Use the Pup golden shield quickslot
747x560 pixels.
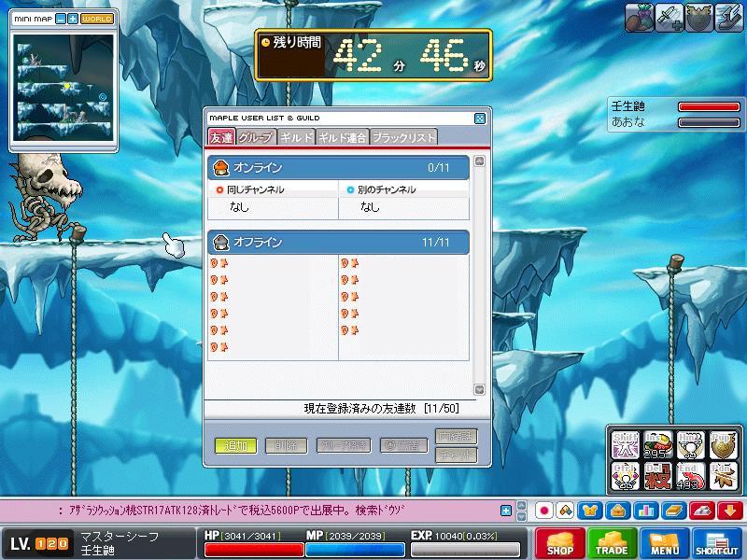click(x=723, y=445)
